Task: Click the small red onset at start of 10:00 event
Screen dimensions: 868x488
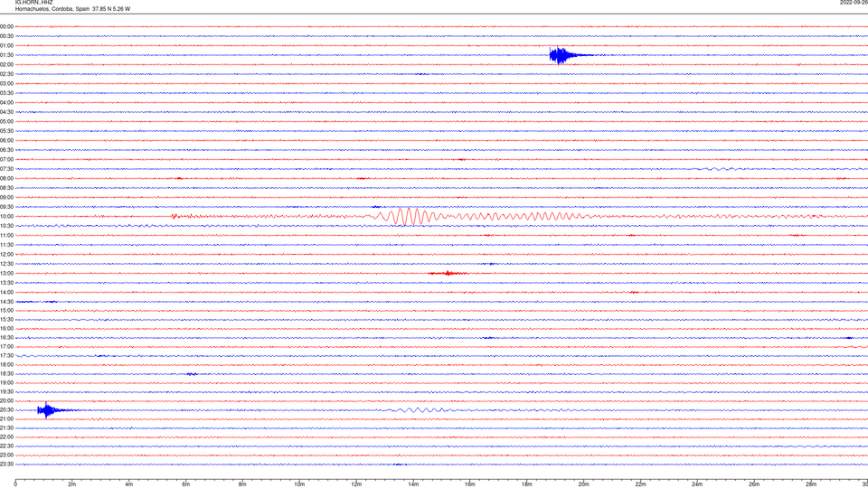Action: 175,216
